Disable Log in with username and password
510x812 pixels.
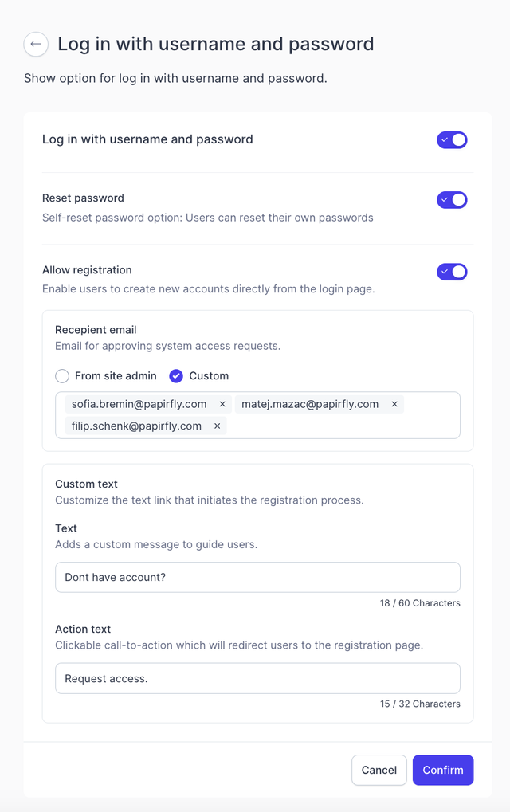(452, 139)
